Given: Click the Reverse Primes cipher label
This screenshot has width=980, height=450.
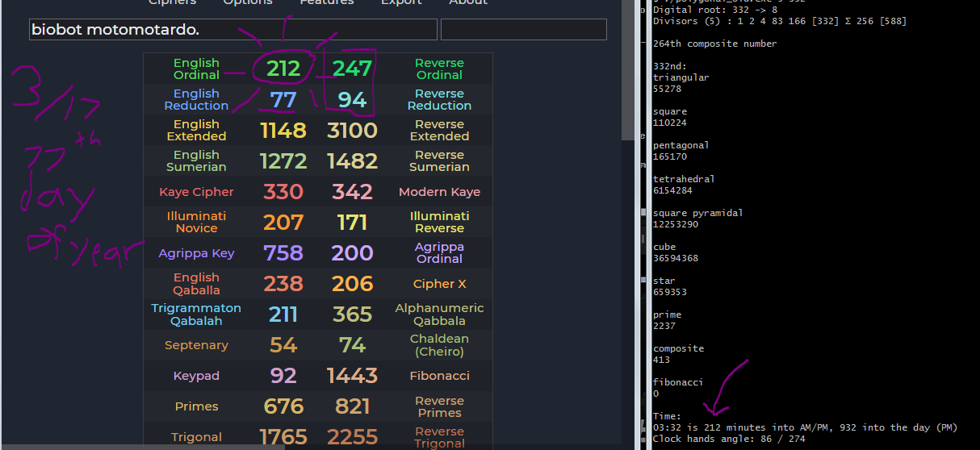Looking at the screenshot, I should click(x=439, y=406).
